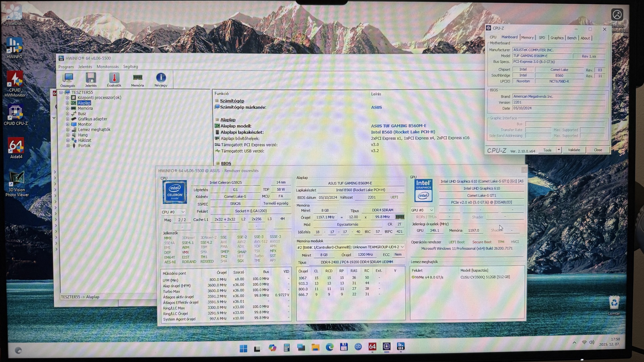Open the Monitorozás menu
The height and width of the screenshot is (362, 644).
(x=107, y=67)
